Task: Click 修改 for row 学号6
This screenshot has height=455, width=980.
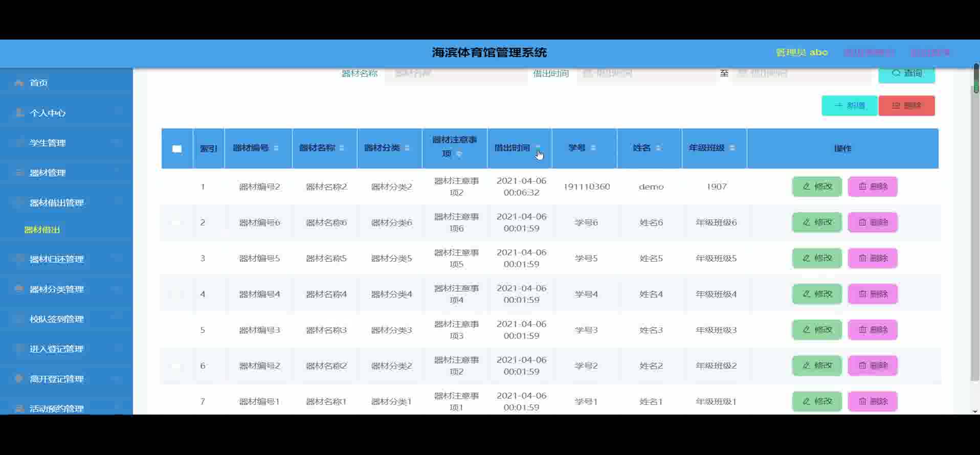Action: pos(817,222)
